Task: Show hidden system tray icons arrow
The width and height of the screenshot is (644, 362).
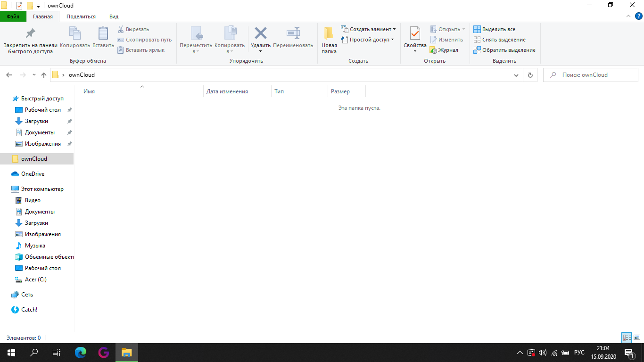Action: (x=520, y=353)
